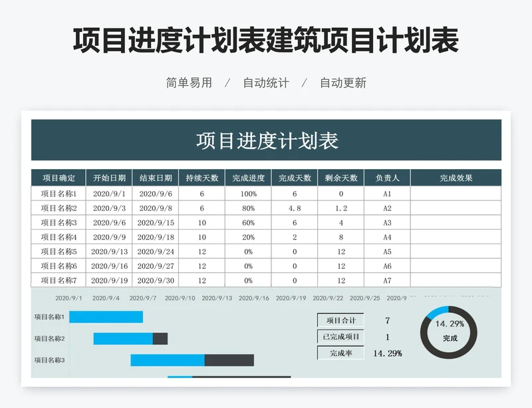Click the 60% progress cell
The height and width of the screenshot is (408, 532).
pyautogui.click(x=248, y=222)
